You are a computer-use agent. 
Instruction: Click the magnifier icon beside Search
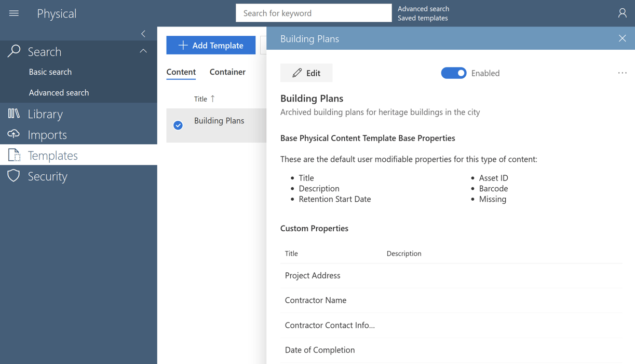(x=14, y=51)
